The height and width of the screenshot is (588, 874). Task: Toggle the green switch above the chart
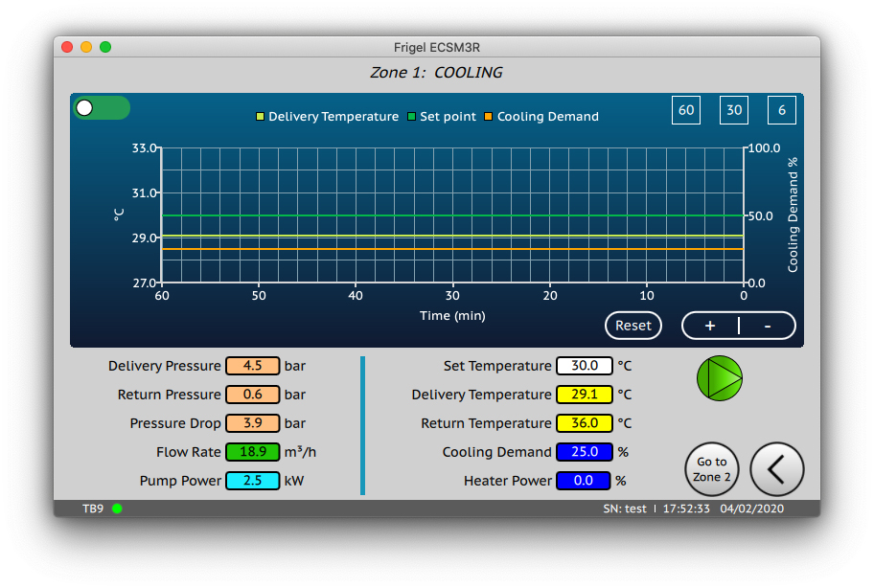pyautogui.click(x=102, y=108)
